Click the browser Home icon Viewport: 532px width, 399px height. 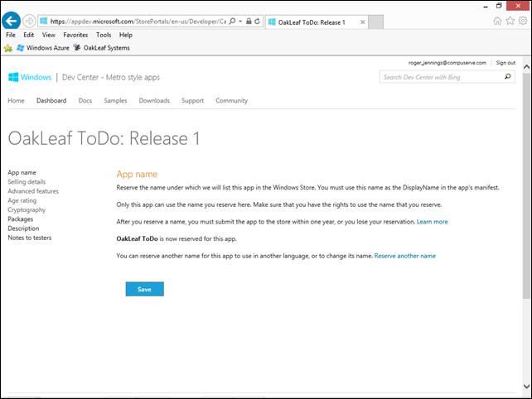pyautogui.click(x=497, y=21)
